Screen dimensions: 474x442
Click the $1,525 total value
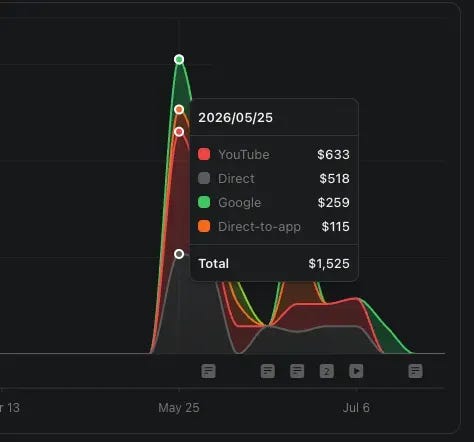[329, 264]
